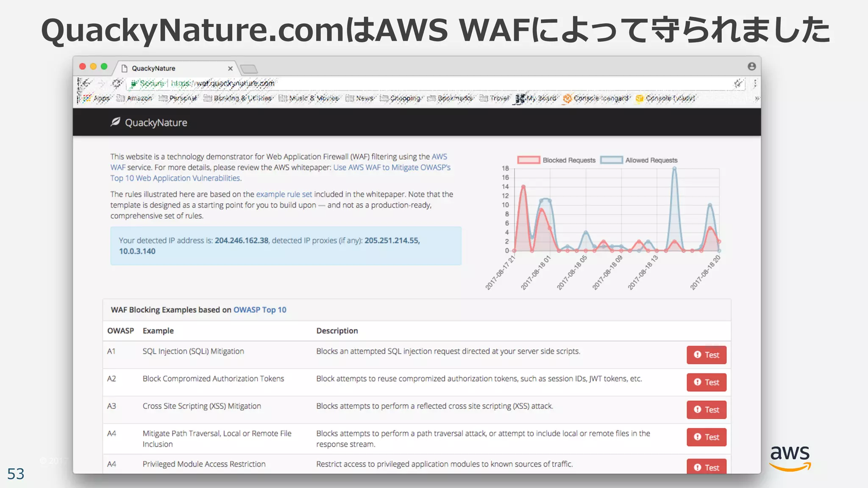Click Test for Privileged Module Access Restriction
Screen dimensions: 868x488
coord(707,466)
